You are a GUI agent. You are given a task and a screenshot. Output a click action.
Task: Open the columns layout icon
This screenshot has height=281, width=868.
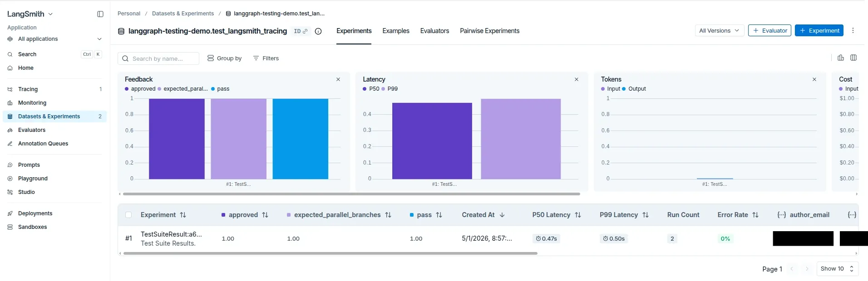(853, 58)
